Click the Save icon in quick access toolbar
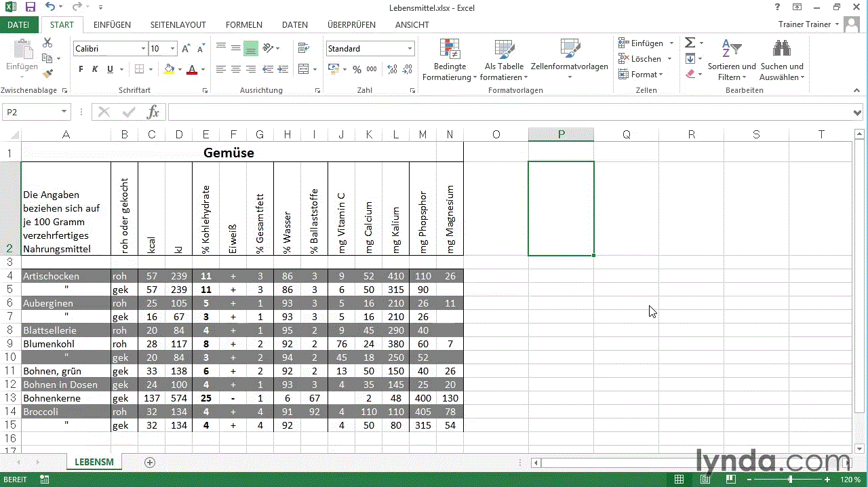Viewport: 868px width, 487px height. (31, 8)
